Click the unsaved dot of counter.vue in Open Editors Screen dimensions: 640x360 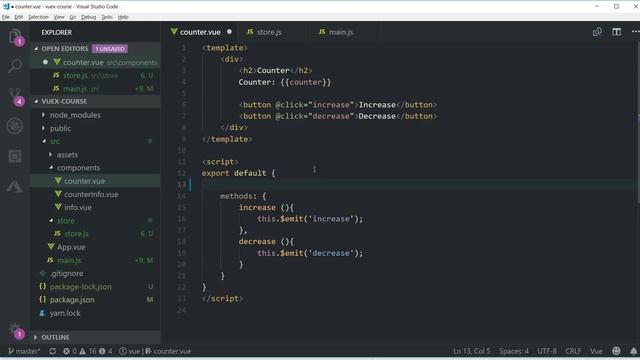coord(45,62)
